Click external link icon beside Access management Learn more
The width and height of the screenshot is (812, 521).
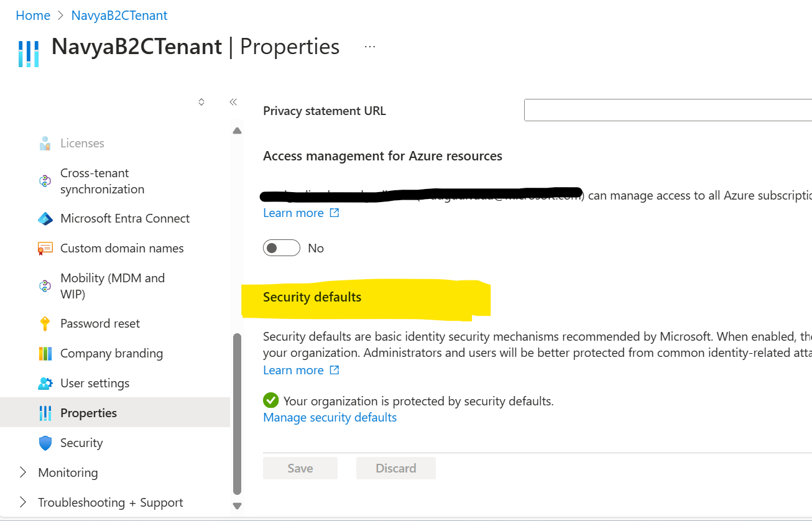tap(334, 213)
